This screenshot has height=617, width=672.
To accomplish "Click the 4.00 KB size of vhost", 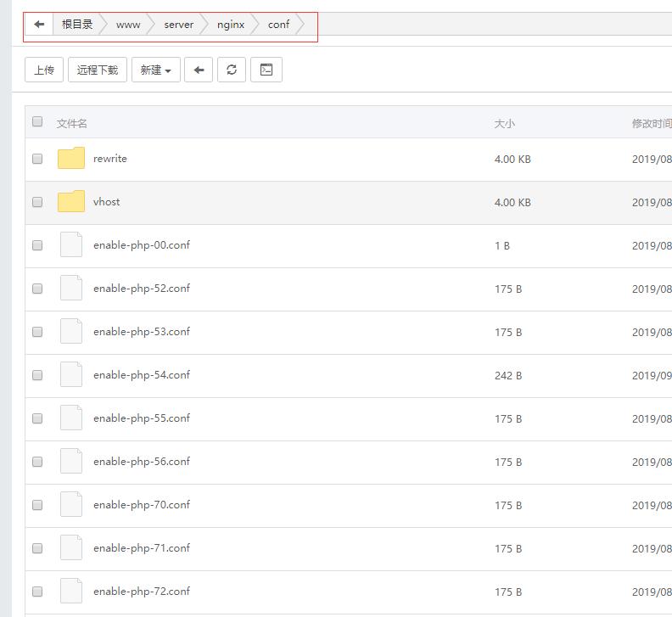I will tap(512, 202).
